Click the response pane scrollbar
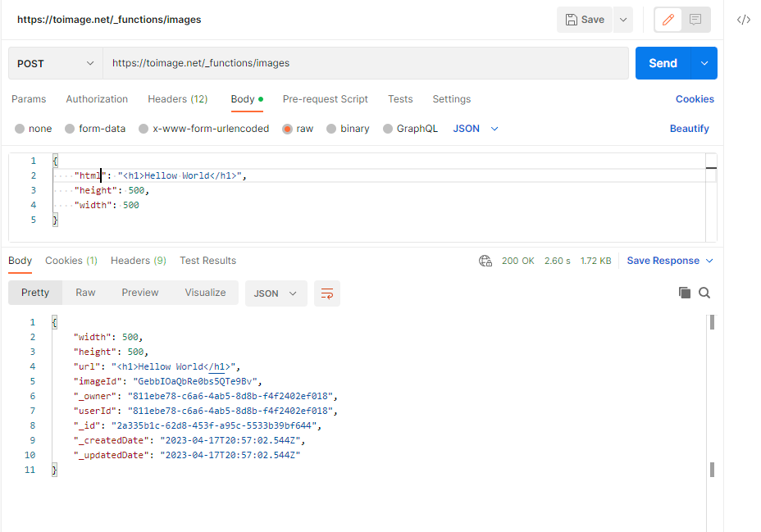This screenshot has height=532, width=761. [712, 393]
